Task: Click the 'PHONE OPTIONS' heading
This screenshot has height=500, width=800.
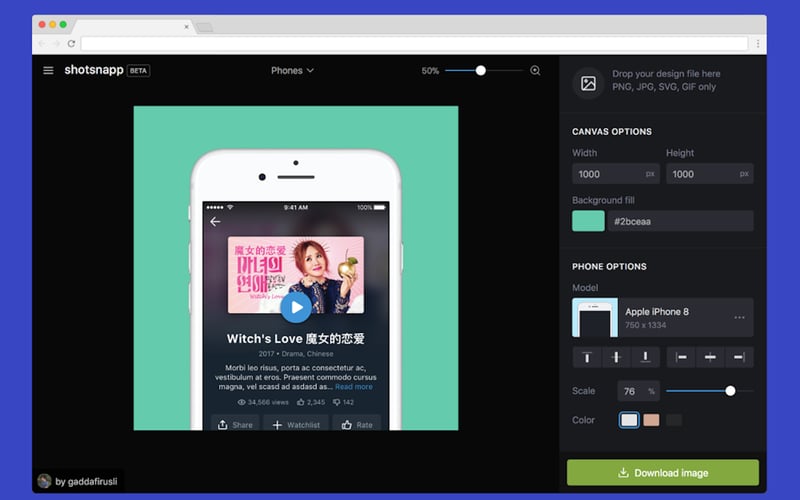Action: 609,266
